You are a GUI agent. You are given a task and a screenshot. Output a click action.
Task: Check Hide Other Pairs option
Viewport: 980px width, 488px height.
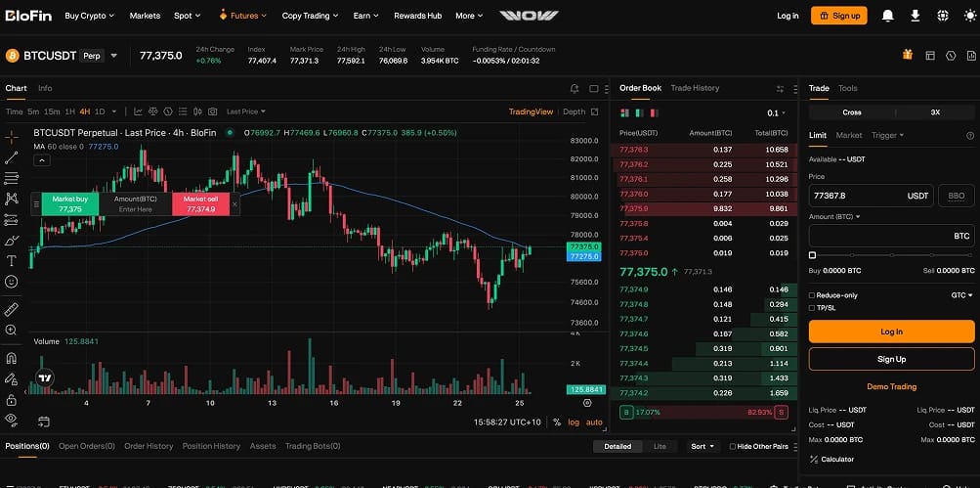733,447
